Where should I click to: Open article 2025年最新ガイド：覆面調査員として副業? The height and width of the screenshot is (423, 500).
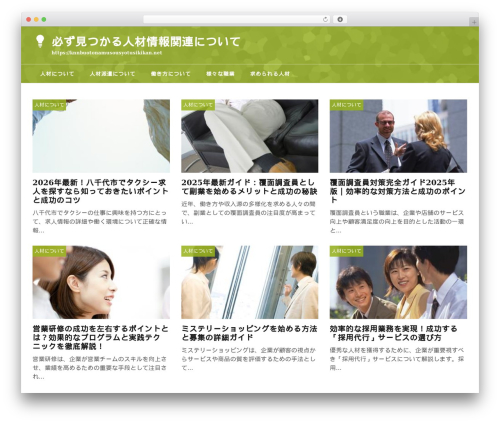[249, 187]
